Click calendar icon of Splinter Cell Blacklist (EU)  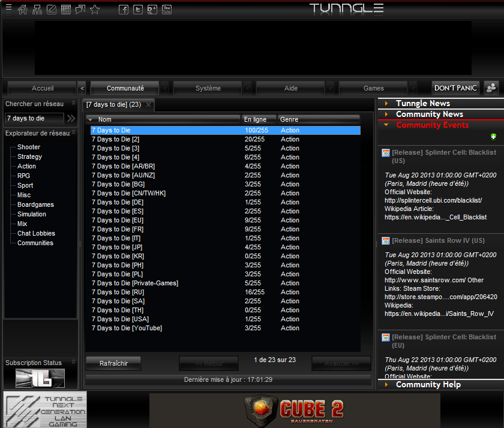coord(386,337)
